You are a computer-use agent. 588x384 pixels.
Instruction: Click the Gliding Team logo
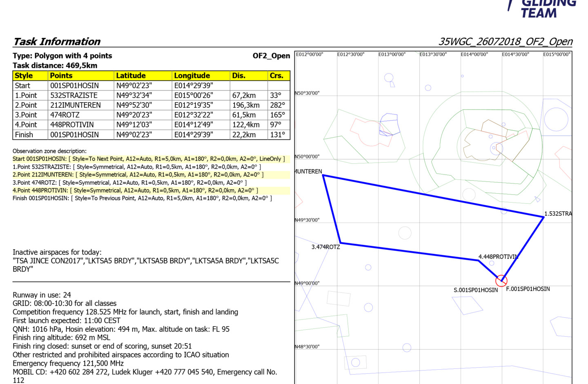coord(542,8)
